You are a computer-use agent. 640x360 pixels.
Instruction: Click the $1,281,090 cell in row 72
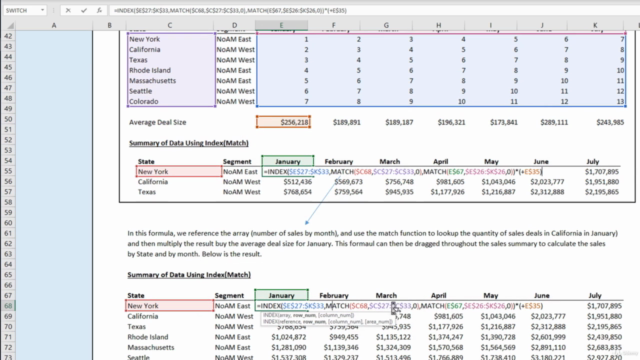click(x=289, y=347)
